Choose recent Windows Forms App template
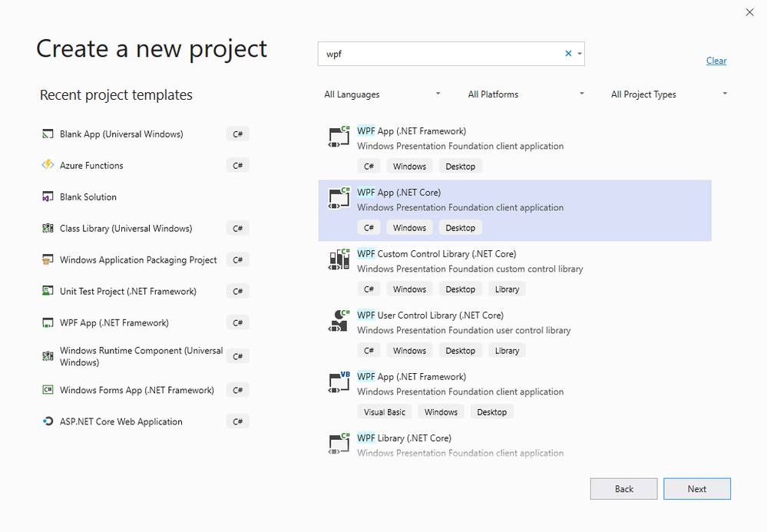The height and width of the screenshot is (532, 767). coord(137,390)
